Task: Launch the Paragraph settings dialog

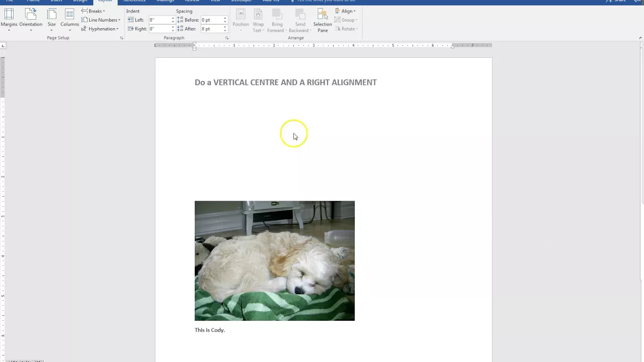Action: (226, 38)
